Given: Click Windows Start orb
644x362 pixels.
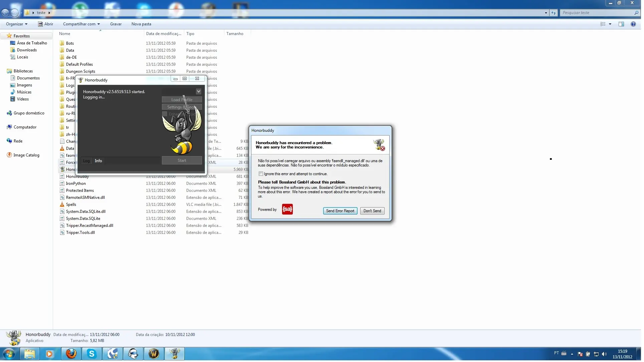Looking at the screenshot, I should click(9, 354).
